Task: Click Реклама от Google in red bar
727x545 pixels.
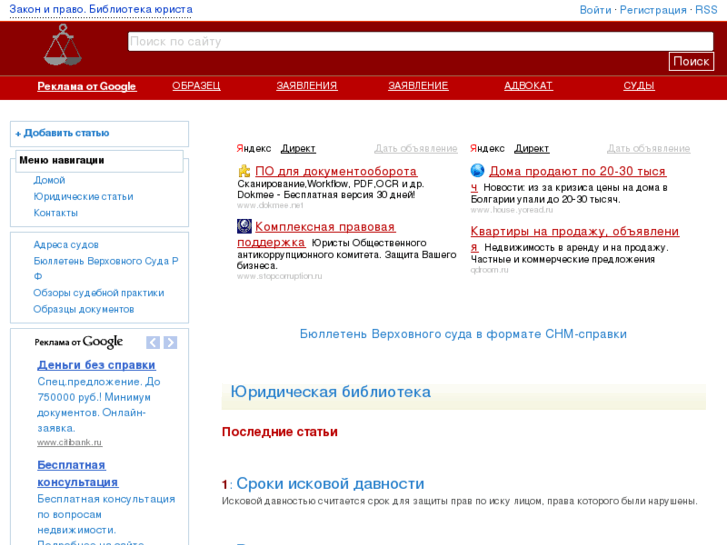Action: (x=87, y=86)
